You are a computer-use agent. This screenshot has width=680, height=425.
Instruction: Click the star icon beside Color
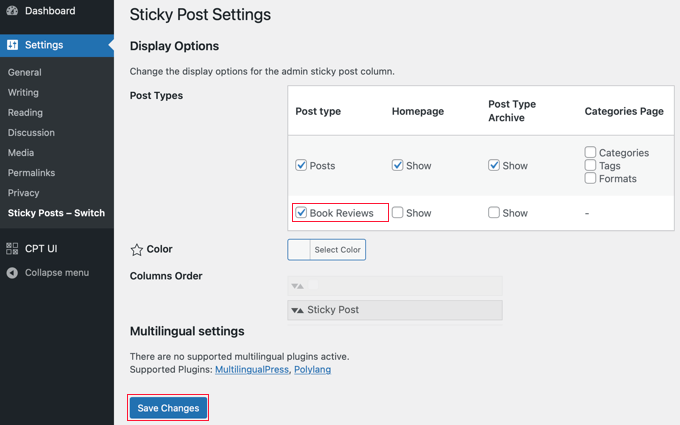[137, 249]
